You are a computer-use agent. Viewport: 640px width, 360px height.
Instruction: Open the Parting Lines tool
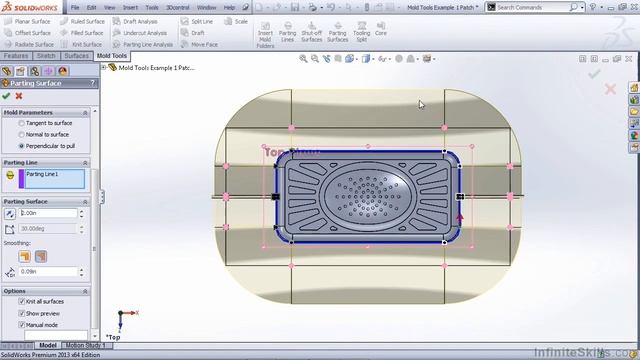287,32
